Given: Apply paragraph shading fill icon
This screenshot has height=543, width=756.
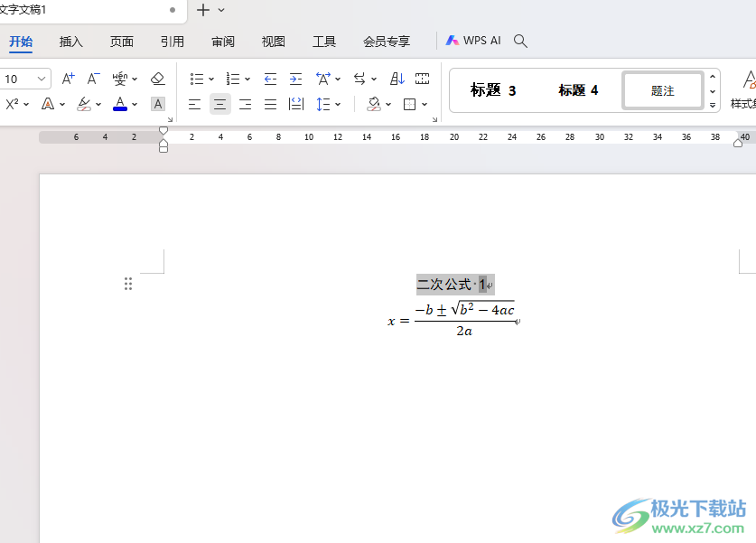Looking at the screenshot, I should coord(374,104).
